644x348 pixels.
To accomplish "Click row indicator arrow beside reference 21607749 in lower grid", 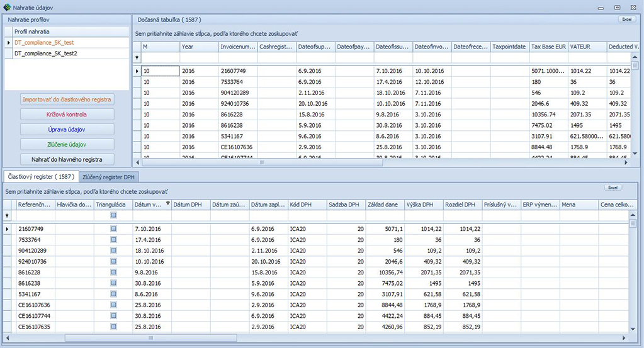I will [7, 229].
